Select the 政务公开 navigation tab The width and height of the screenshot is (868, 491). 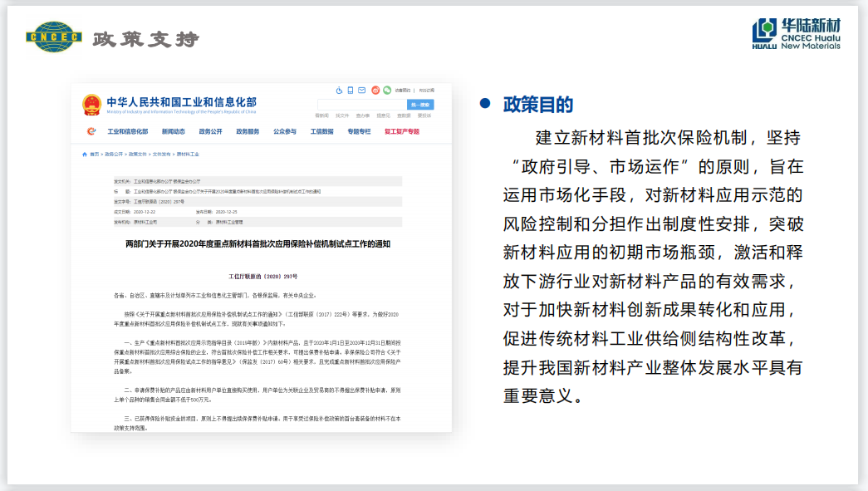click(x=210, y=131)
